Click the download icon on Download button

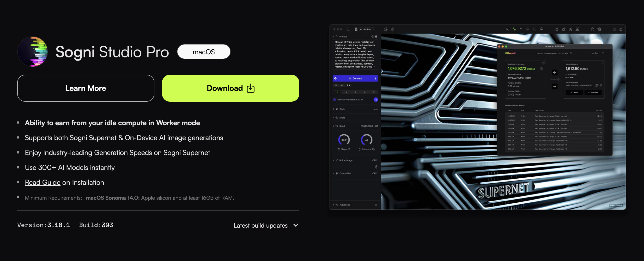click(250, 88)
